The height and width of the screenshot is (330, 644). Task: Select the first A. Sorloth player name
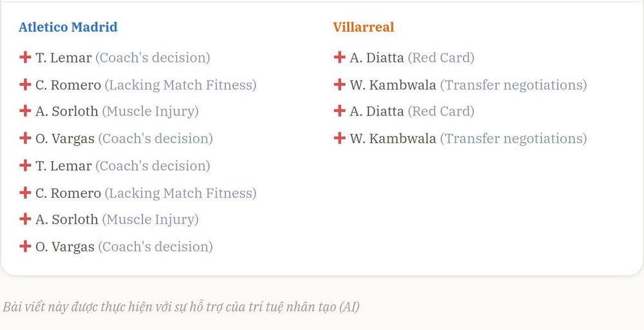(67, 112)
